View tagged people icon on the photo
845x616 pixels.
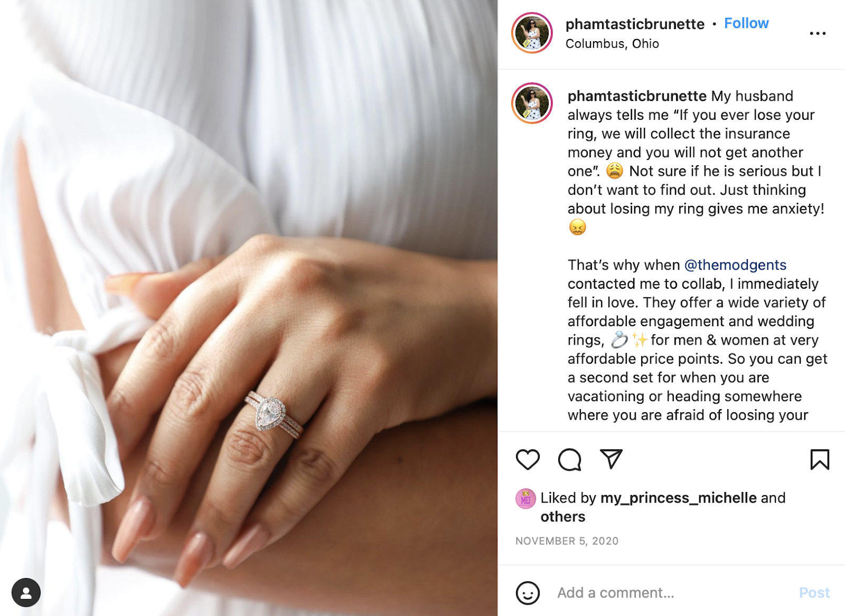click(x=26, y=592)
